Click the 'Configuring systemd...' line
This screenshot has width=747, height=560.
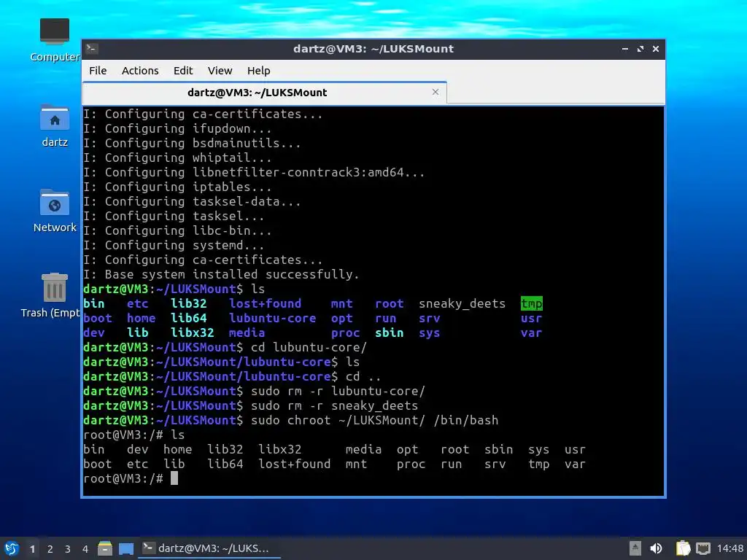pyautogui.click(x=174, y=245)
